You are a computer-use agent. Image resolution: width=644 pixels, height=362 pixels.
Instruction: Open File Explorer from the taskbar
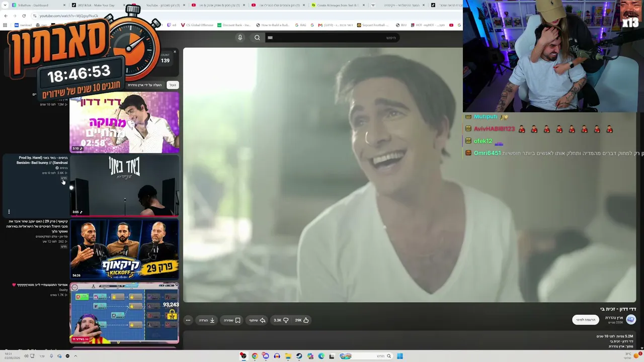[288, 356]
